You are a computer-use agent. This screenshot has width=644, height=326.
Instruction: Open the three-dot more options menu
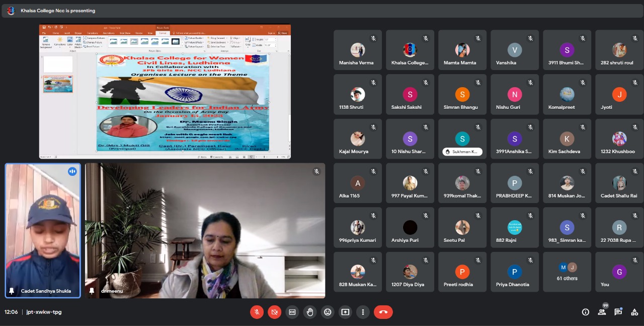[x=363, y=312]
